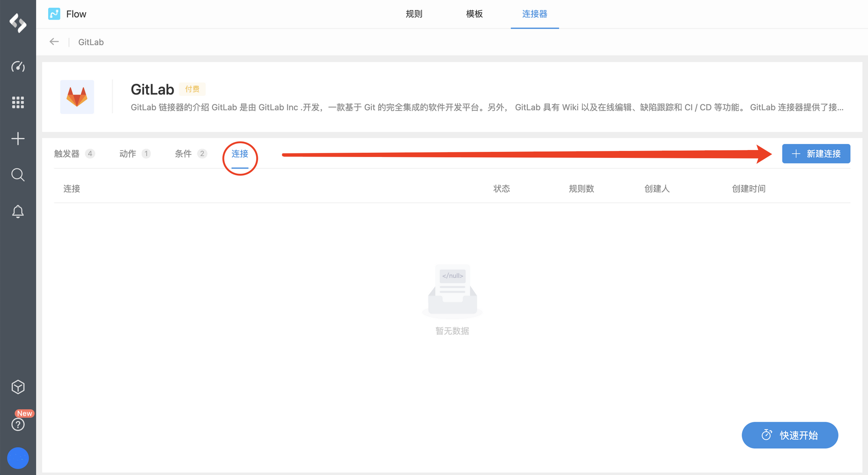The height and width of the screenshot is (475, 868).
Task: Click the blue user avatar
Action: pyautogui.click(x=18, y=458)
